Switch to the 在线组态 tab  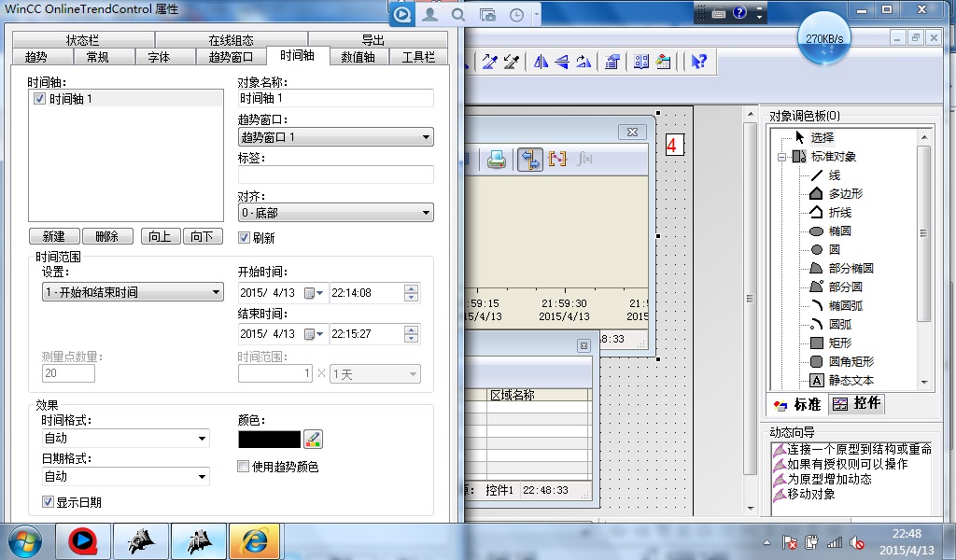point(231,40)
